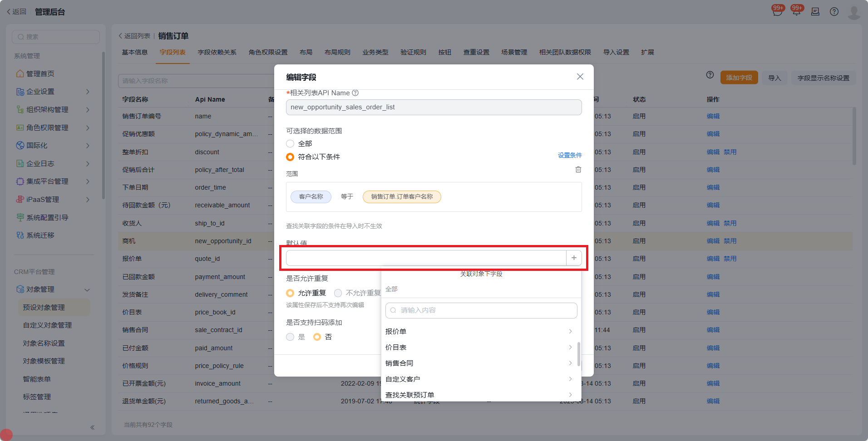Click the 相关列表API Name input field
Image resolution: width=868 pixels, height=441 pixels.
[x=434, y=107]
